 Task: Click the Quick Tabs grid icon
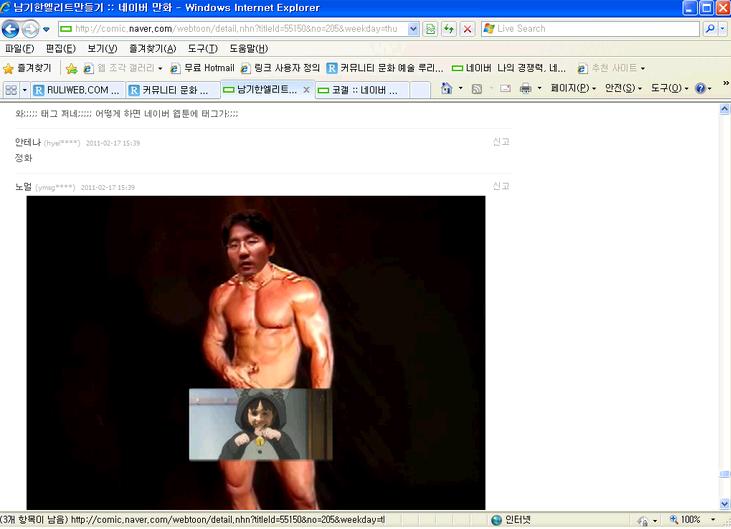(11, 89)
